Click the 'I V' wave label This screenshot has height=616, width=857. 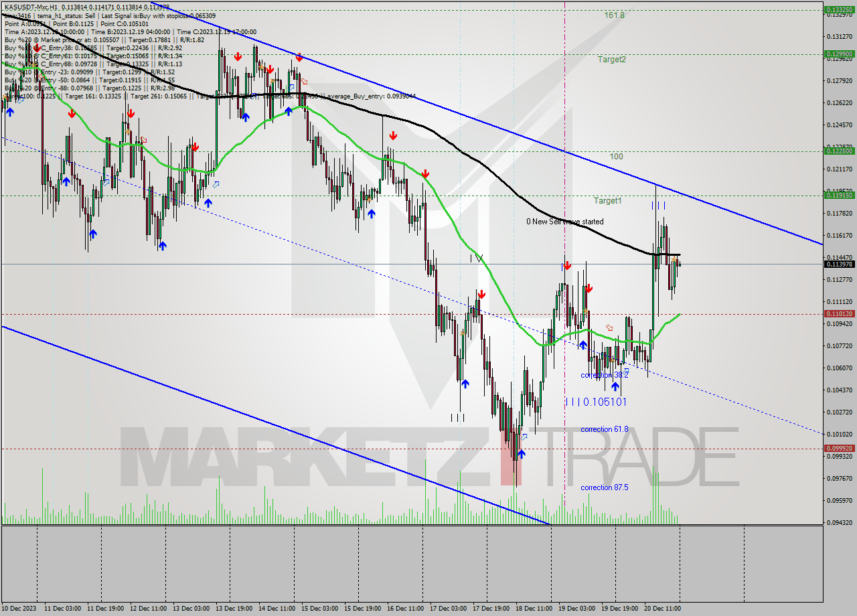point(476,258)
